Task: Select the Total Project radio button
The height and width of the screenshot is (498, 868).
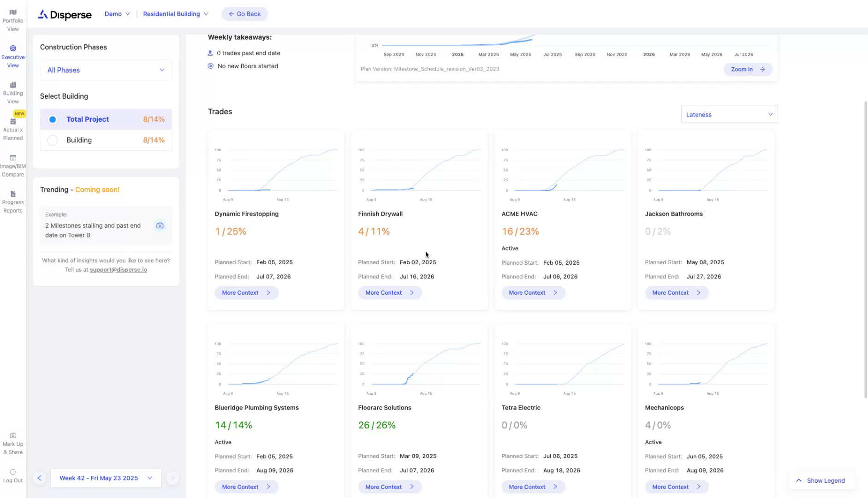Action: [53, 119]
